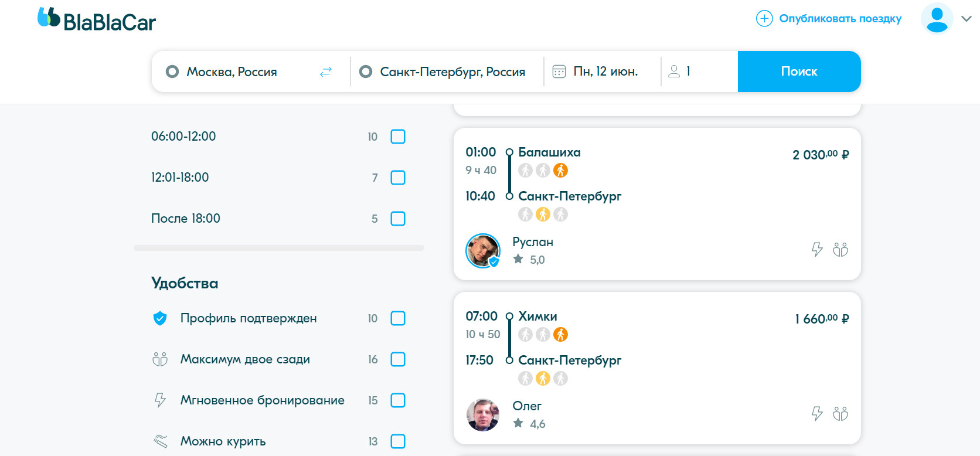
Task: Click the instant booking lightning icon in filters
Action: [x=160, y=400]
